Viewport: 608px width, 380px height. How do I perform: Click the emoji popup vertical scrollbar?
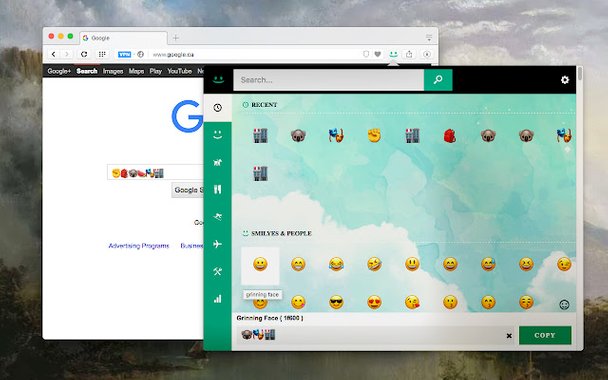pos(580,73)
